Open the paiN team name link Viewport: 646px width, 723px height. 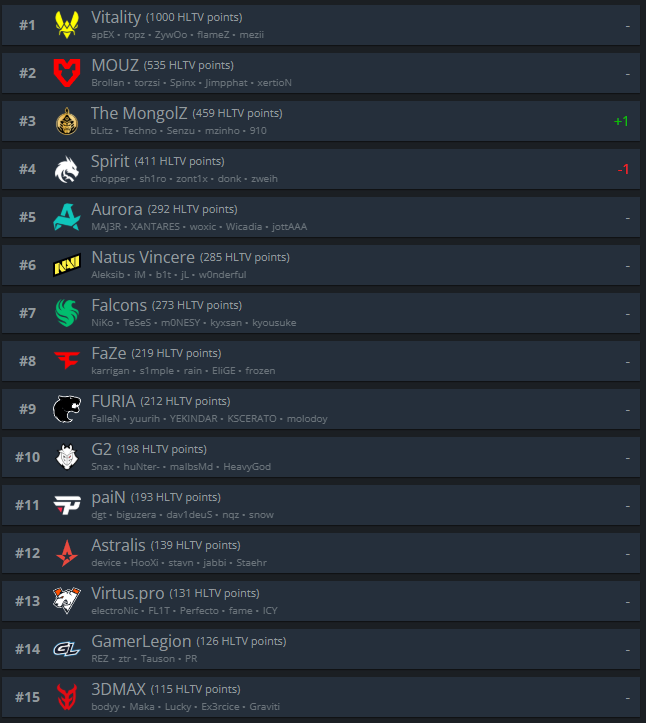[108, 497]
